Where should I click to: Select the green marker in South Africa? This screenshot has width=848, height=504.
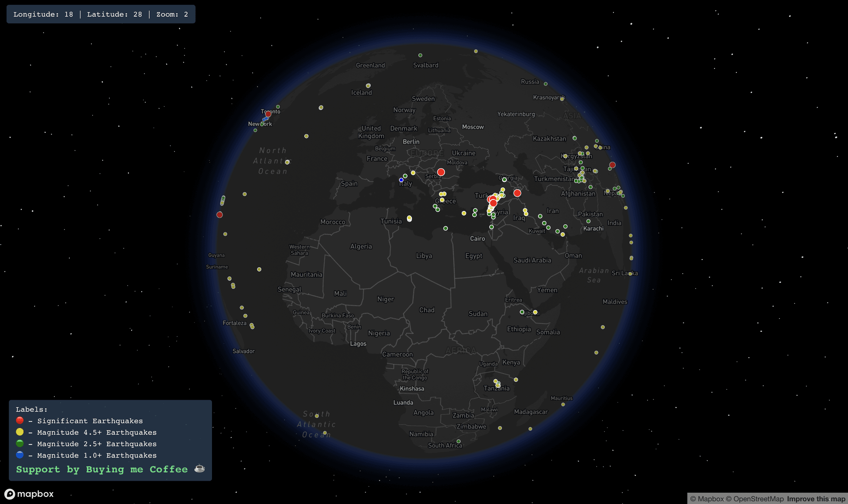pyautogui.click(x=458, y=441)
